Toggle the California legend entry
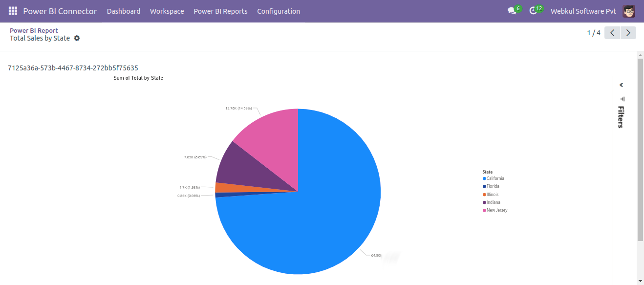This screenshot has height=285, width=644. tap(494, 178)
